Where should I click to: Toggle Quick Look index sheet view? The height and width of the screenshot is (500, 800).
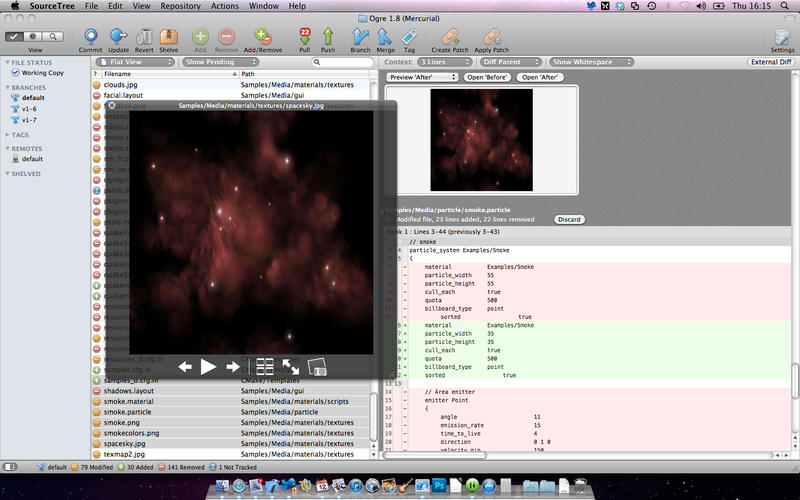coord(265,366)
